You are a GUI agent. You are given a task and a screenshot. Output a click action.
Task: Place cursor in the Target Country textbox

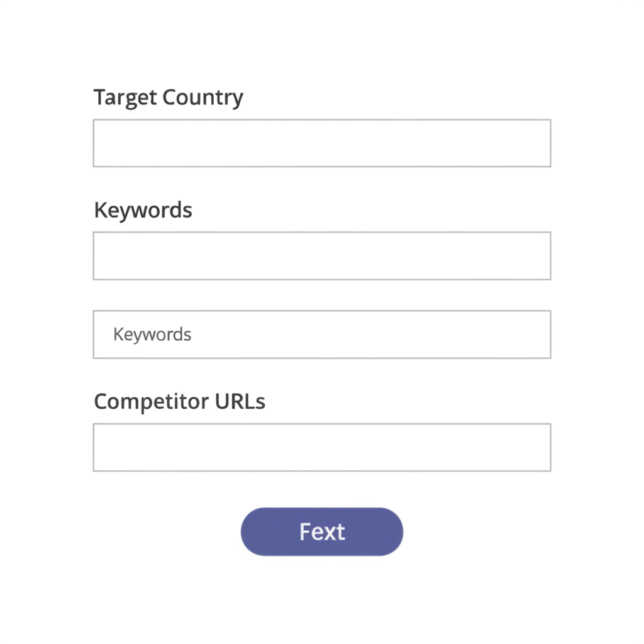[x=322, y=143]
